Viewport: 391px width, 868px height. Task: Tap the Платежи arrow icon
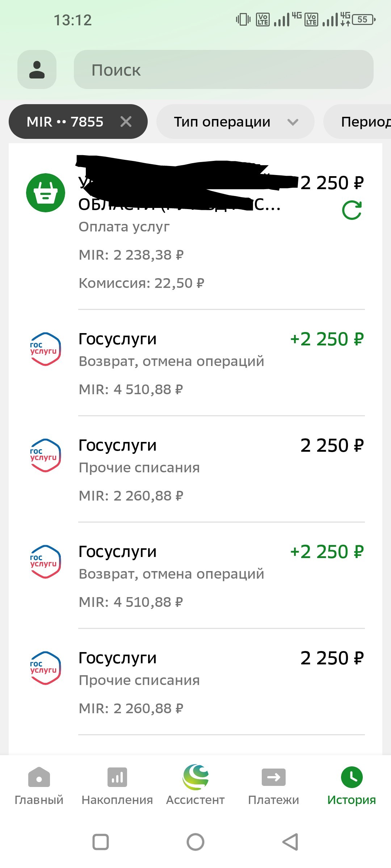tap(274, 778)
